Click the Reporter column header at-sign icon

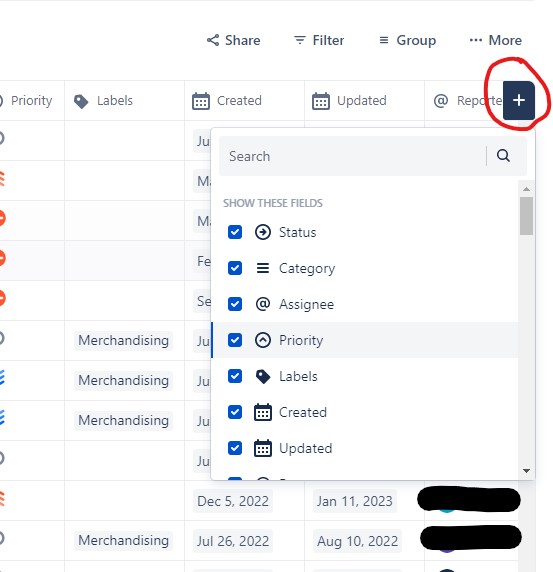click(x=441, y=101)
